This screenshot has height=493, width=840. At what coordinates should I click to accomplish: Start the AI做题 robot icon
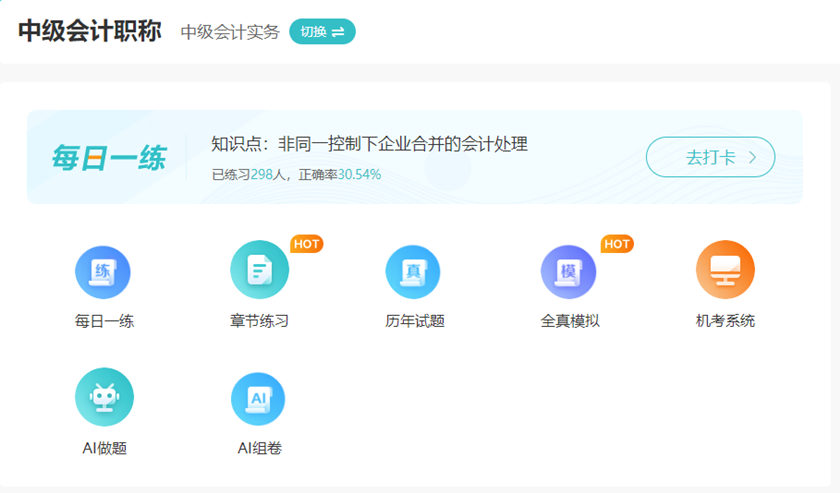click(103, 398)
